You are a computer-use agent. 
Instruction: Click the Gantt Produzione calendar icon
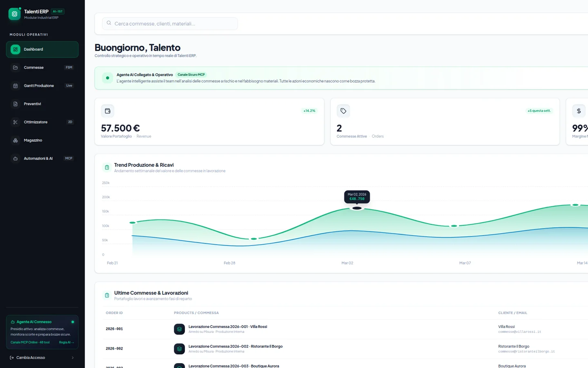pos(16,86)
